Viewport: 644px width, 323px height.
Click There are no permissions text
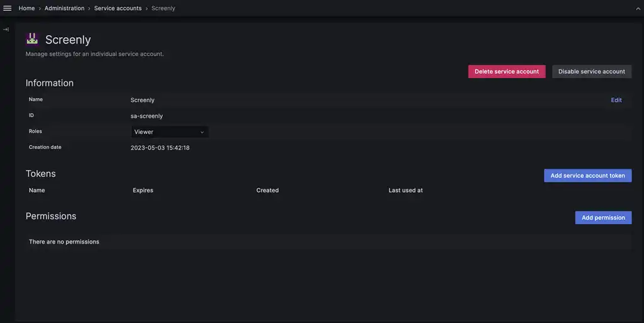pyautogui.click(x=64, y=242)
